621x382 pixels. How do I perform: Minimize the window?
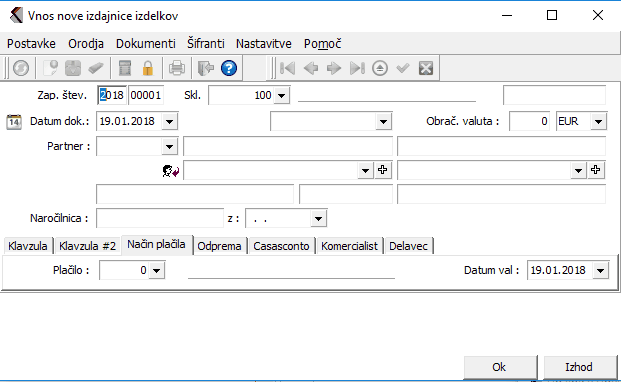coord(507,15)
